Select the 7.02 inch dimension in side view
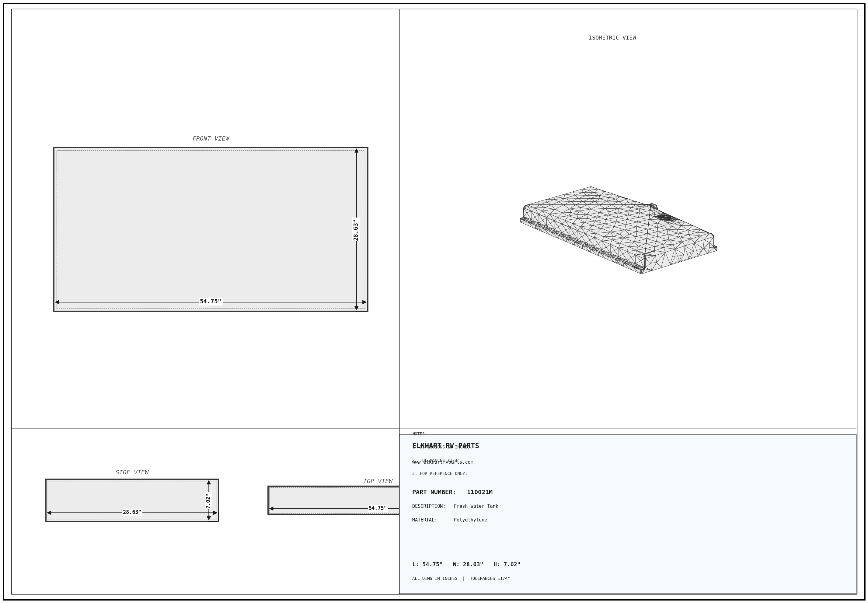Screen dimensions: 868x603 point(208,501)
